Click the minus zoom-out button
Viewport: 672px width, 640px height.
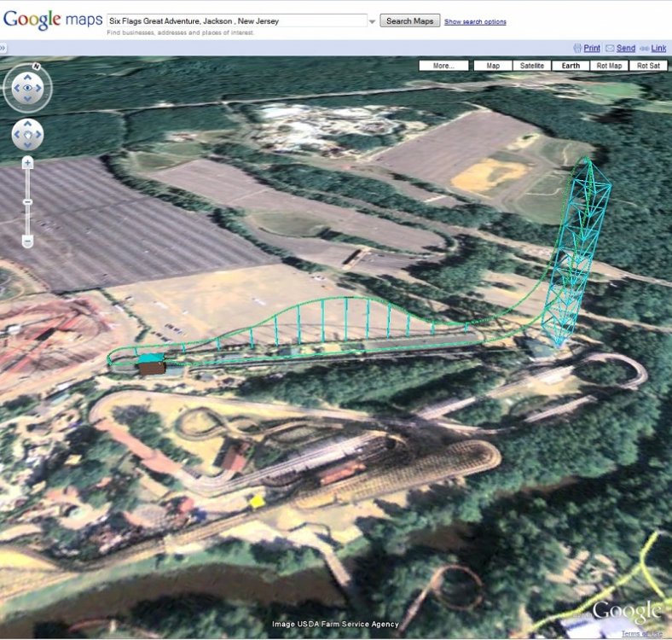[x=27, y=241]
